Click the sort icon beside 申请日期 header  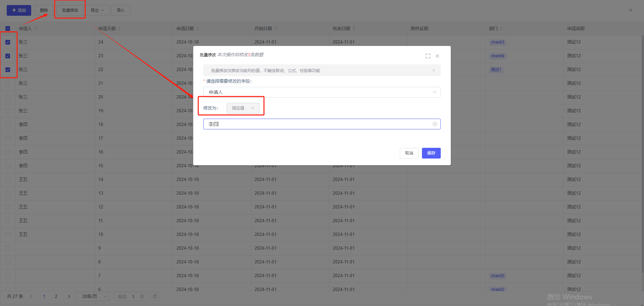point(198,29)
